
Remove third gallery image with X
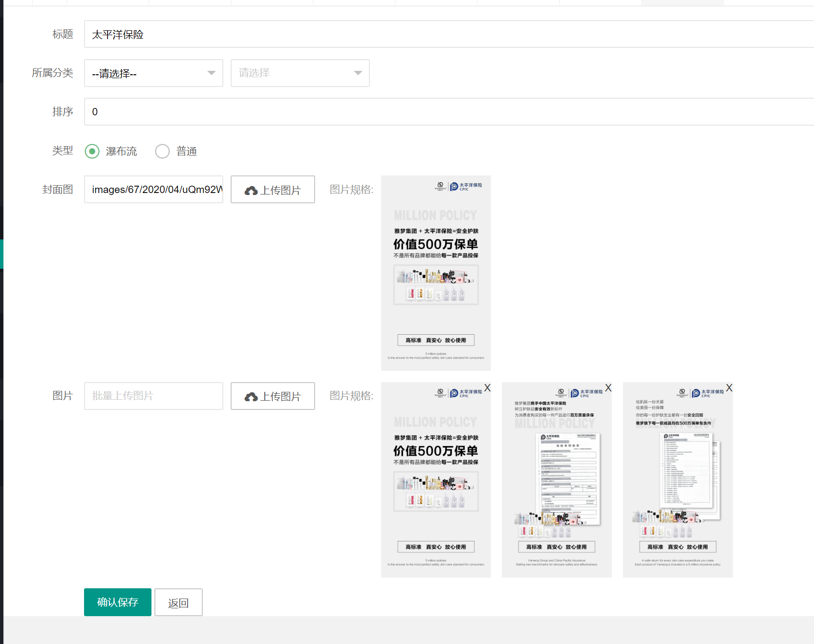click(729, 388)
